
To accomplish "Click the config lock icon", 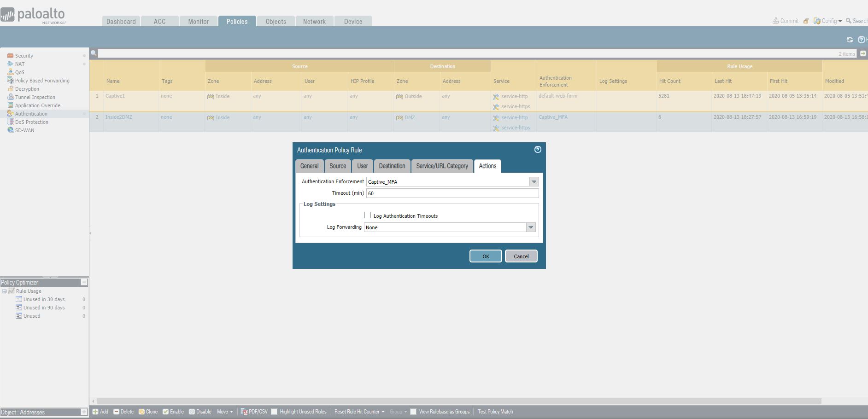I will (806, 21).
